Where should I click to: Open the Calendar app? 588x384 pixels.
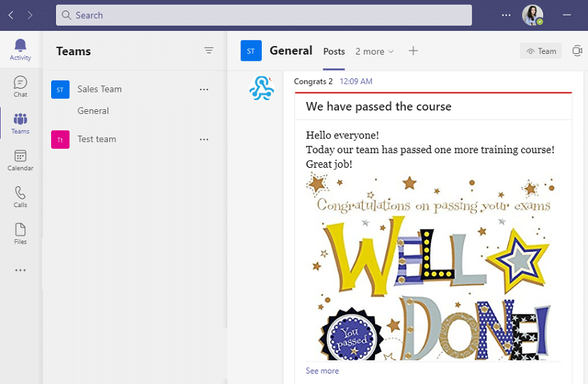click(x=20, y=160)
